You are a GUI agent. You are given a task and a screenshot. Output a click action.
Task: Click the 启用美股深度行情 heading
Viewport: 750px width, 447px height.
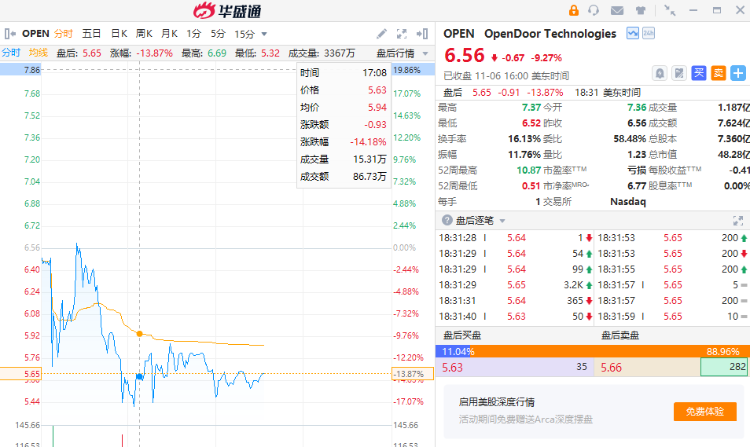pyautogui.click(x=496, y=402)
